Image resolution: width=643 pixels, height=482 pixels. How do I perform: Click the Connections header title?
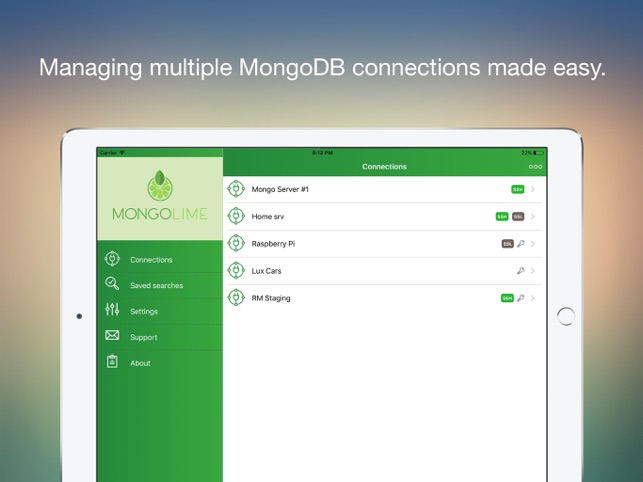tap(384, 167)
